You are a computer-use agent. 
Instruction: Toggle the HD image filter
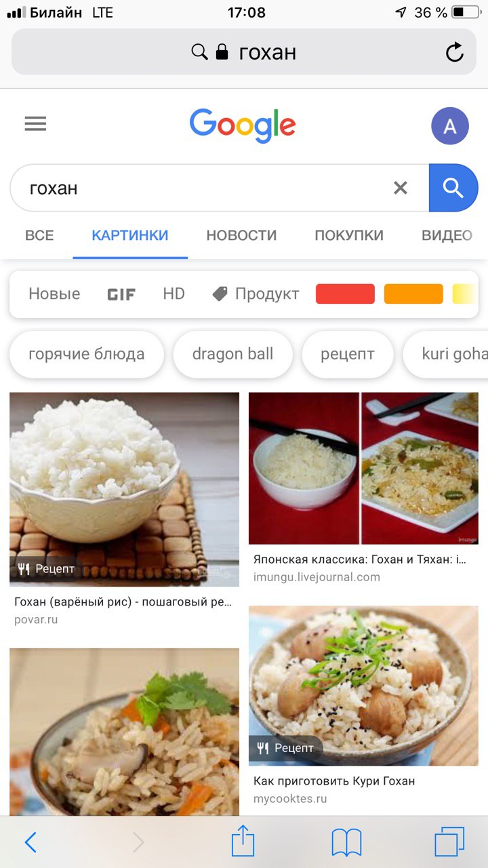174,294
